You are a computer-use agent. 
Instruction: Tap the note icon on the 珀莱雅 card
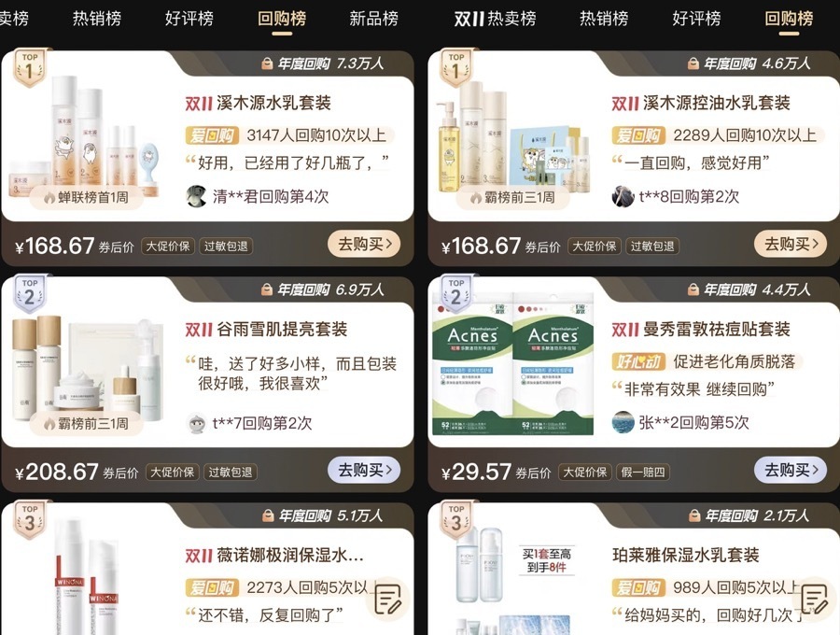click(815, 600)
